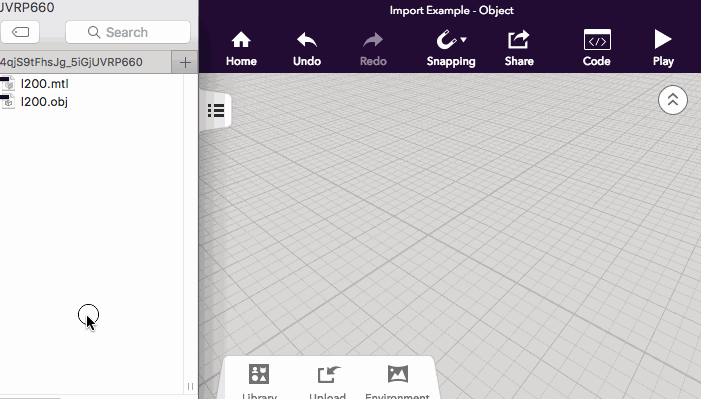Screen dimensions: 701x399
Task: Click the l200.mtl file icon
Action: point(8,84)
